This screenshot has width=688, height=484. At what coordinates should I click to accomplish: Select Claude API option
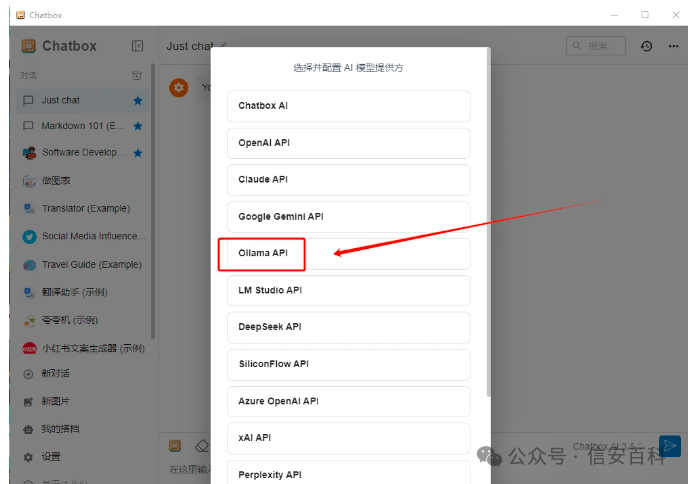pos(348,180)
